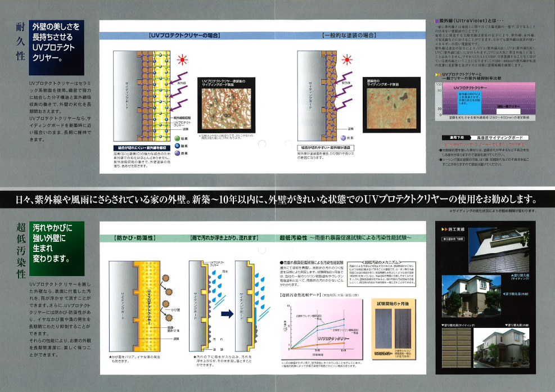The width and height of the screenshot is (555, 392).
Task: Click the black 適用下地 label
Action: (x=456, y=138)
